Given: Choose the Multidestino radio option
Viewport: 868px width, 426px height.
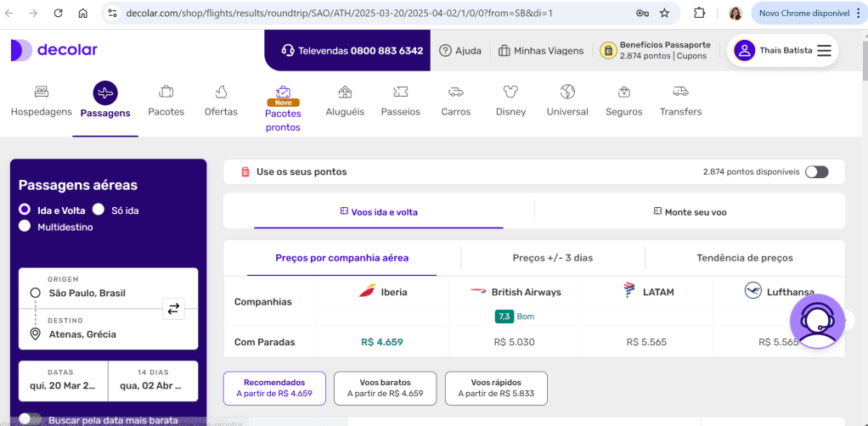Looking at the screenshot, I should [x=25, y=227].
